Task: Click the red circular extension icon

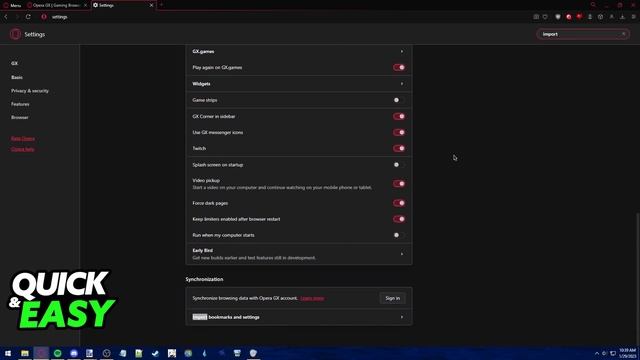Action: [x=569, y=17]
